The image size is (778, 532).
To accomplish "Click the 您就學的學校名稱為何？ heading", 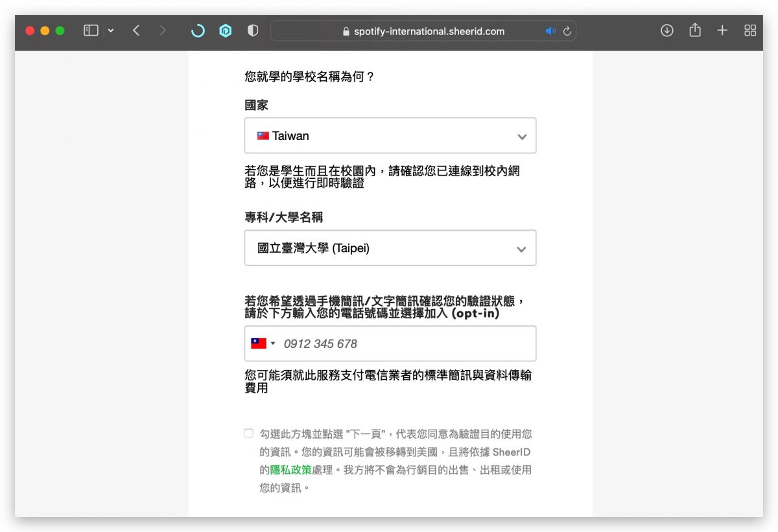I will click(x=310, y=76).
